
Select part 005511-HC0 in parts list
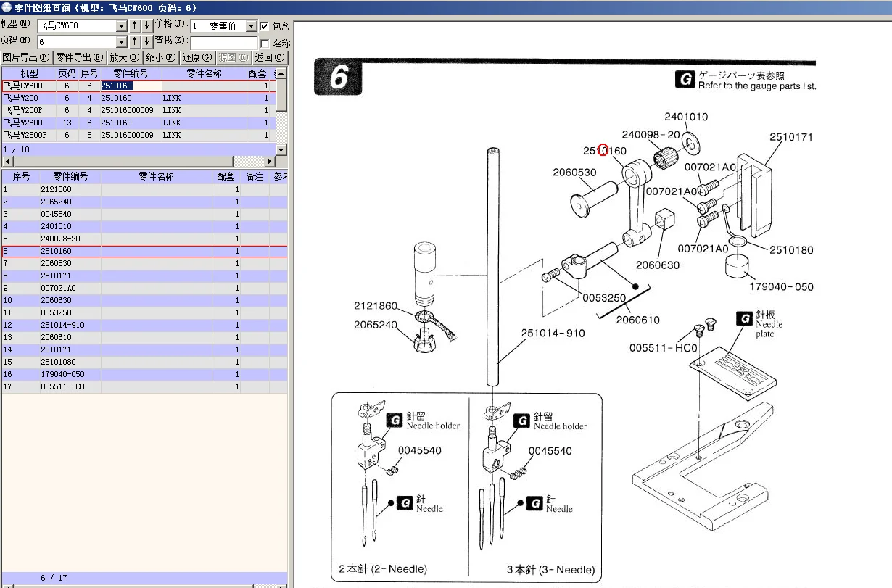click(144, 386)
